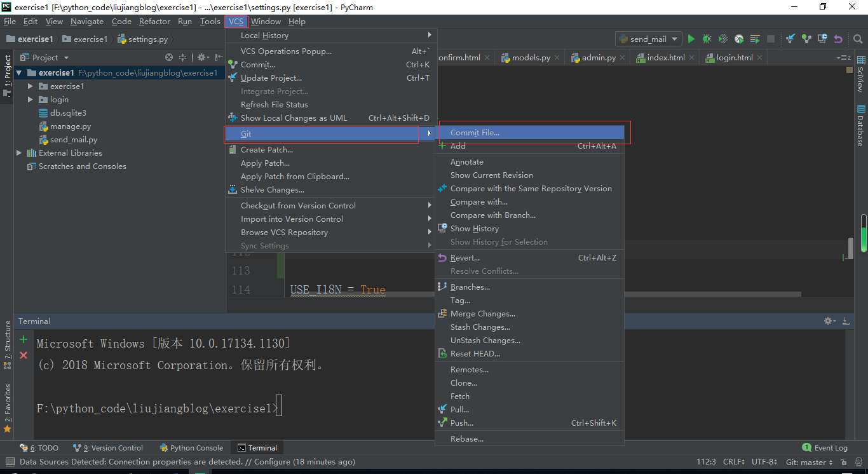868x474 pixels.
Task: Click the VCS Commit toolbar icon
Action: 806,39
